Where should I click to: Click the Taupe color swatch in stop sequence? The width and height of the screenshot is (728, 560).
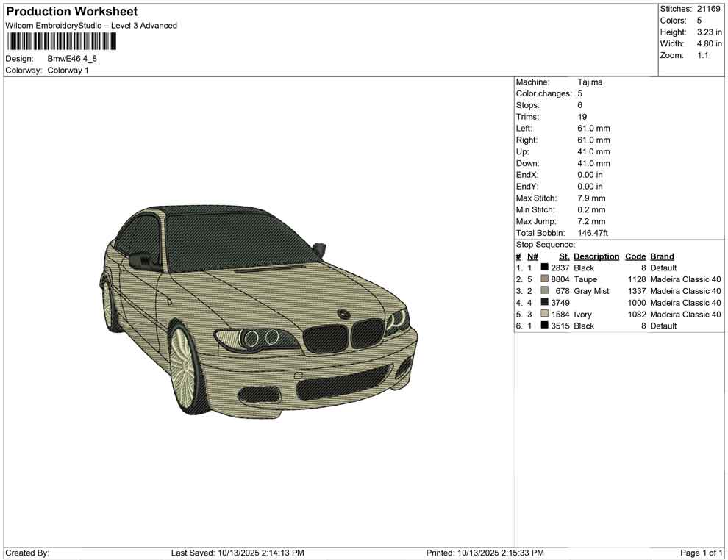(544, 279)
